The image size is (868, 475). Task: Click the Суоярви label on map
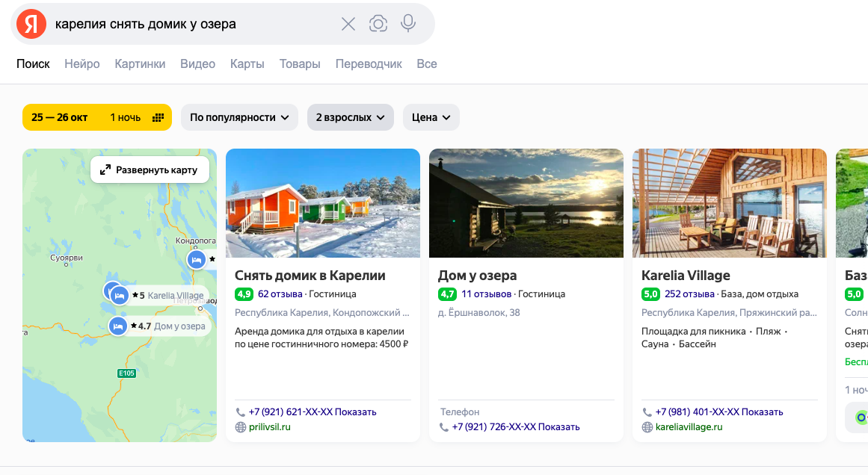(67, 258)
